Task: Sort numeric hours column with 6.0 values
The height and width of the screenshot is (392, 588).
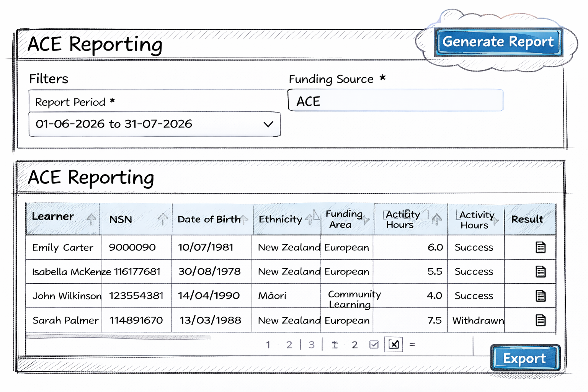Action: tap(436, 219)
